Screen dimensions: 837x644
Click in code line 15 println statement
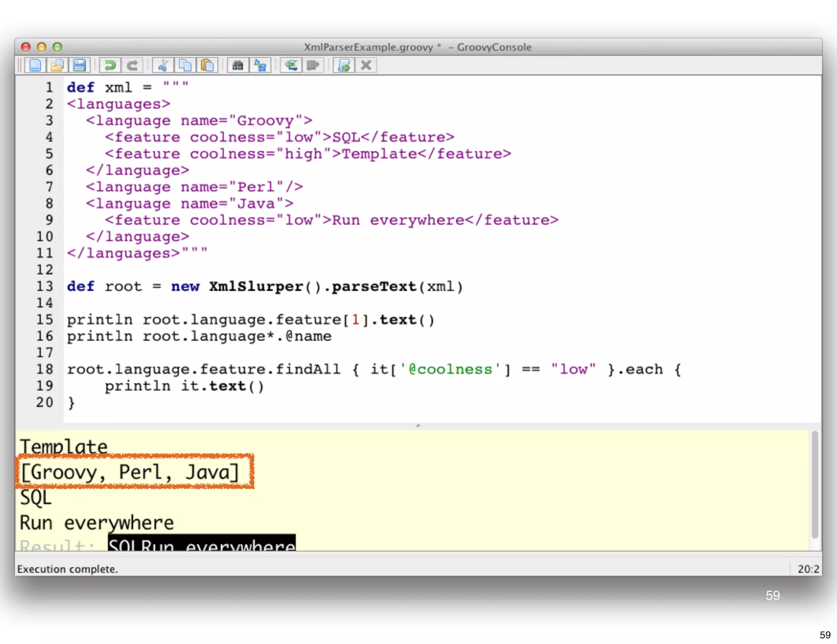click(250, 320)
